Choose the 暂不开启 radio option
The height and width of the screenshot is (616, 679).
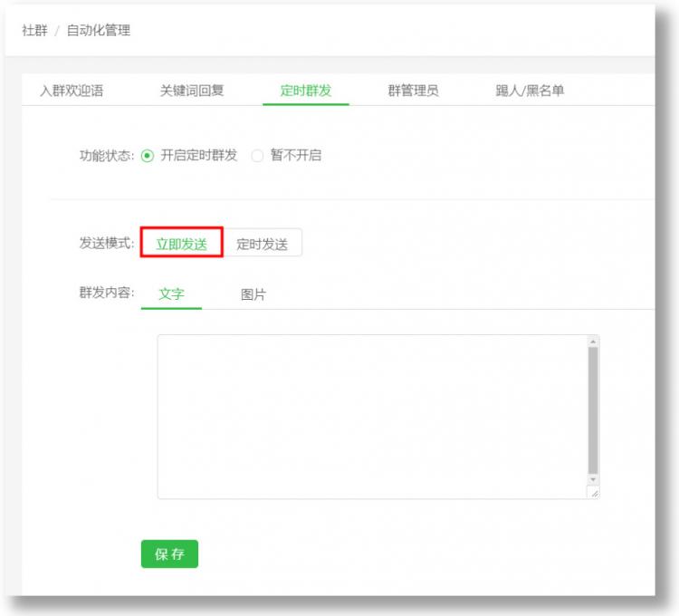pos(257,156)
